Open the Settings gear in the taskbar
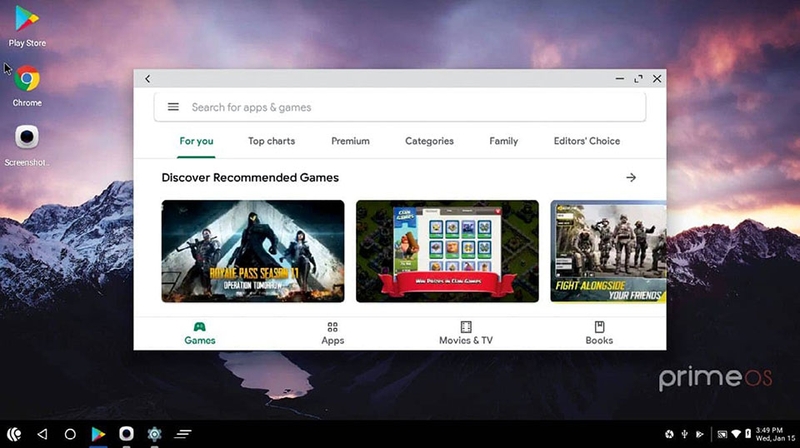This screenshot has height=448, width=800. 154,434
